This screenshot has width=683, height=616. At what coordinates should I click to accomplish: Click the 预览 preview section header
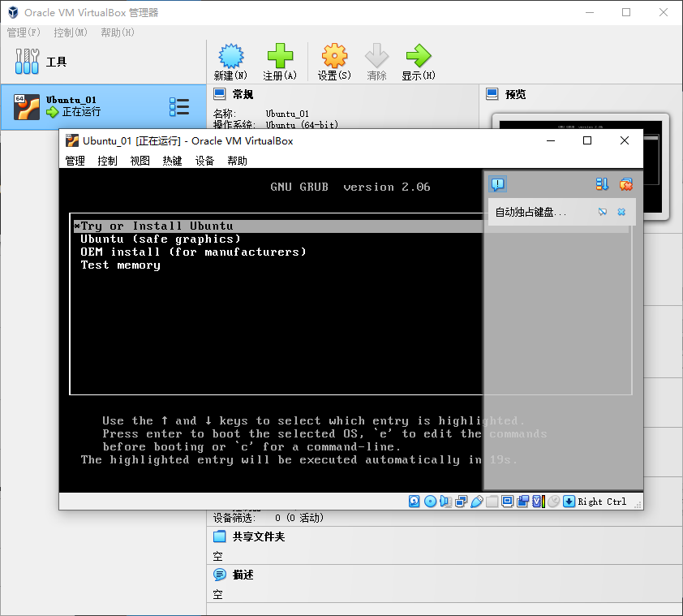coord(515,94)
